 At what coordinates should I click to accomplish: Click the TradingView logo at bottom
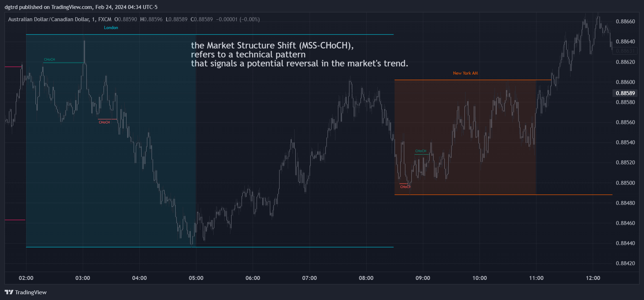[x=25, y=292]
